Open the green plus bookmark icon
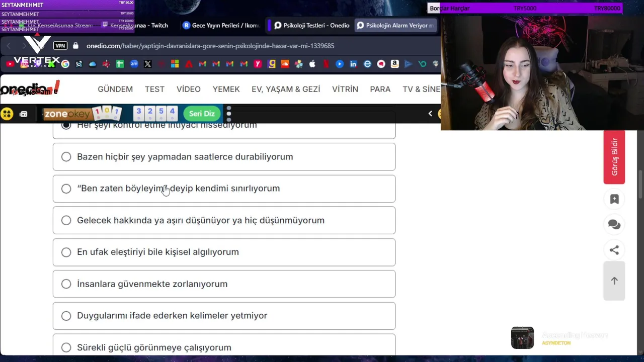 tap(120, 64)
